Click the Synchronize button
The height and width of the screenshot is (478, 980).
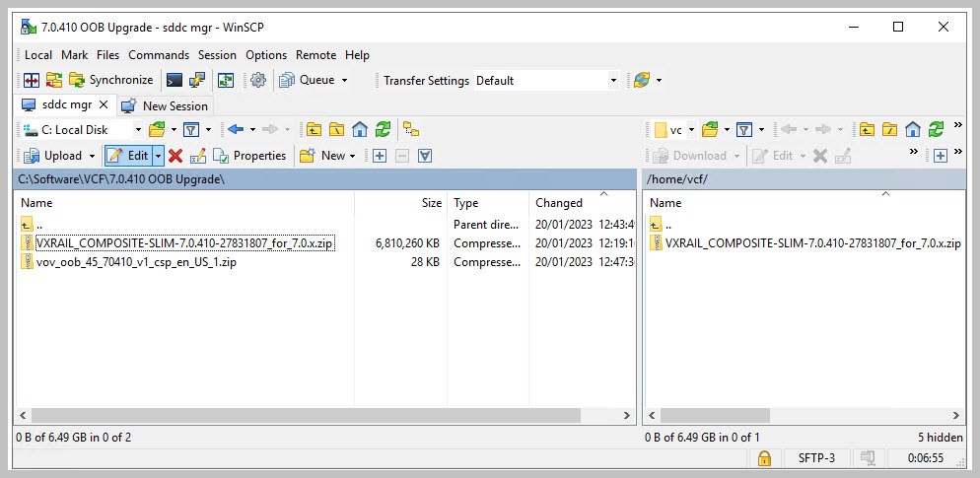tap(111, 80)
